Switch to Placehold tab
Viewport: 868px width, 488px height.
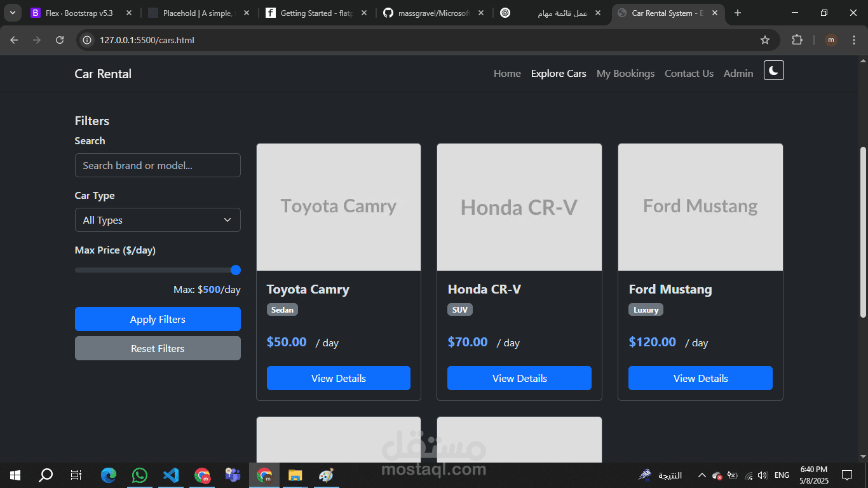pos(199,13)
